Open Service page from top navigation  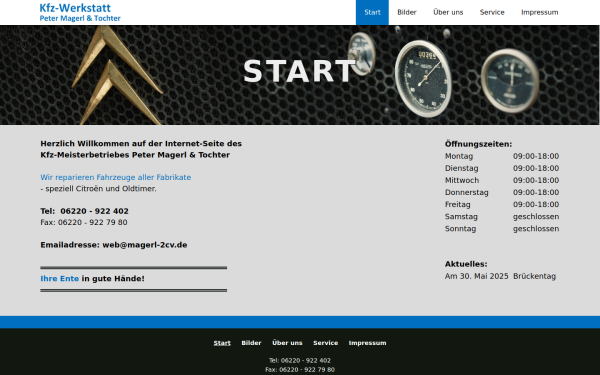(x=492, y=12)
